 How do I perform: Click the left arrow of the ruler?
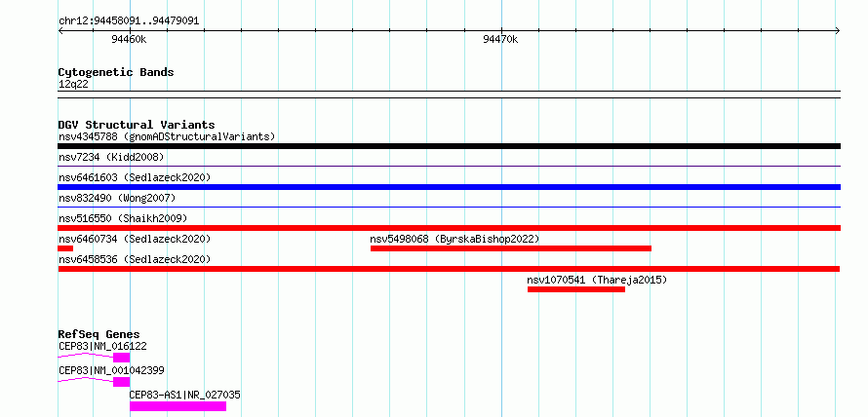pos(60,30)
